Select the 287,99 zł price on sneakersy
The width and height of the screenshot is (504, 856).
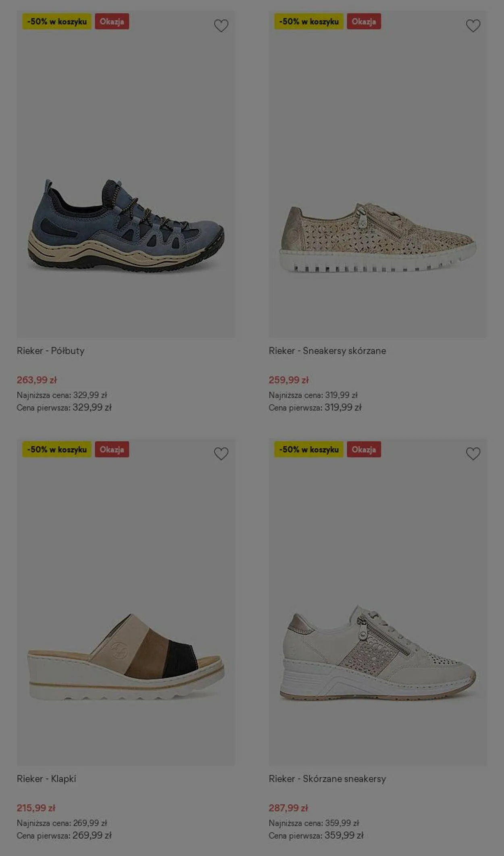click(x=288, y=808)
